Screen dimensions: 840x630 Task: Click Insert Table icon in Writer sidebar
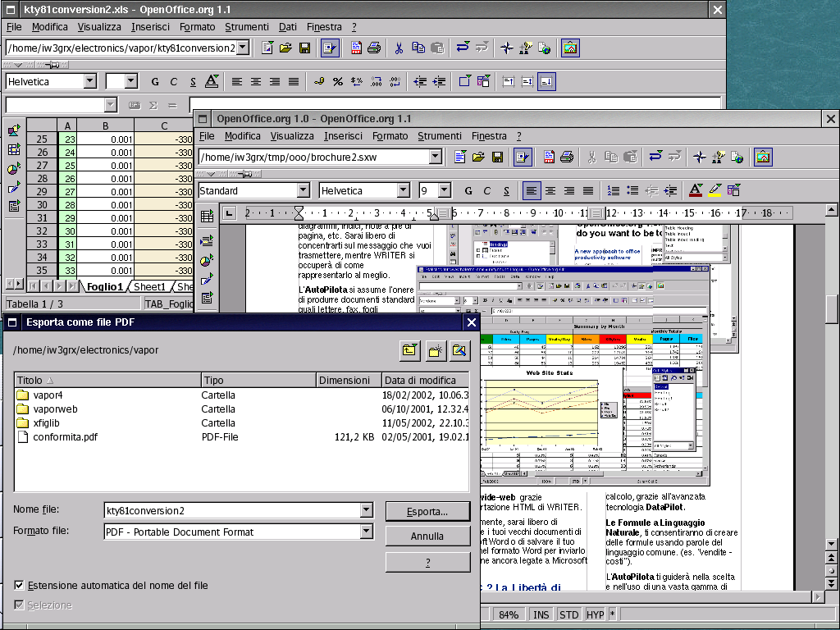207,217
